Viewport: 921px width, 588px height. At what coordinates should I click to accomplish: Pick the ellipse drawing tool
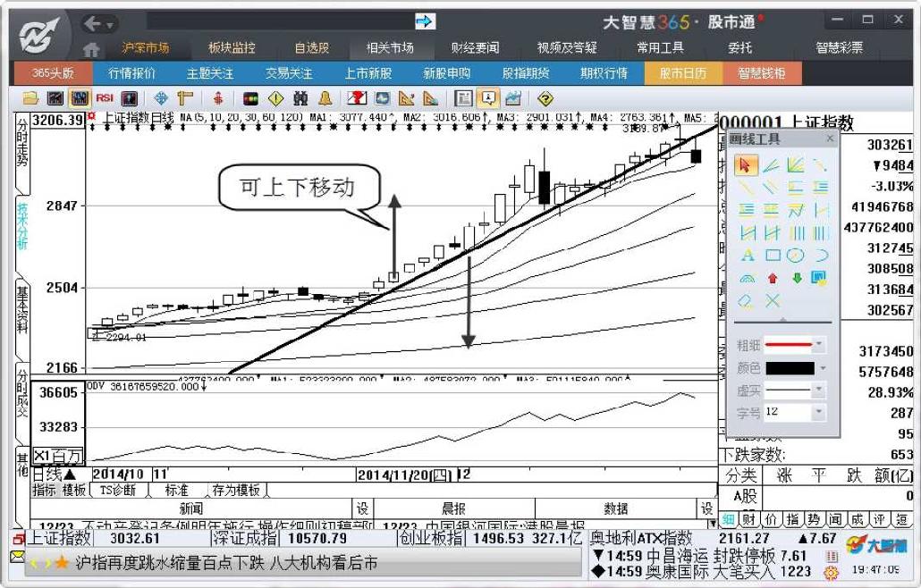pyautogui.click(x=795, y=256)
